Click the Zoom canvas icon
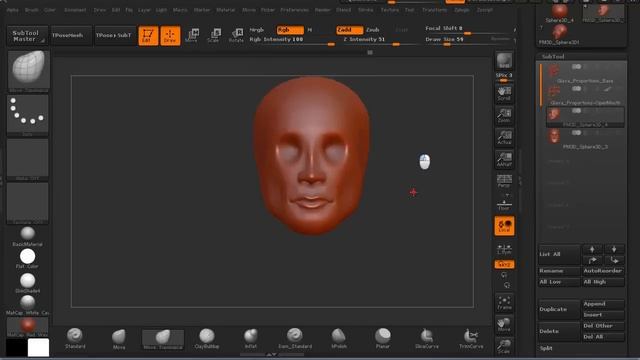The height and width of the screenshot is (360, 640). [x=504, y=116]
